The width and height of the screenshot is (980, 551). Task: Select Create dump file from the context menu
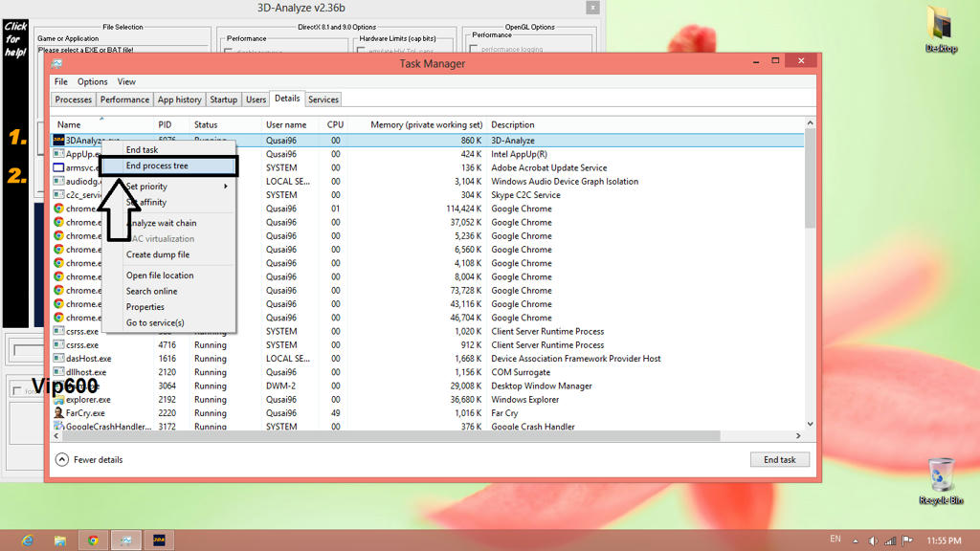168,254
